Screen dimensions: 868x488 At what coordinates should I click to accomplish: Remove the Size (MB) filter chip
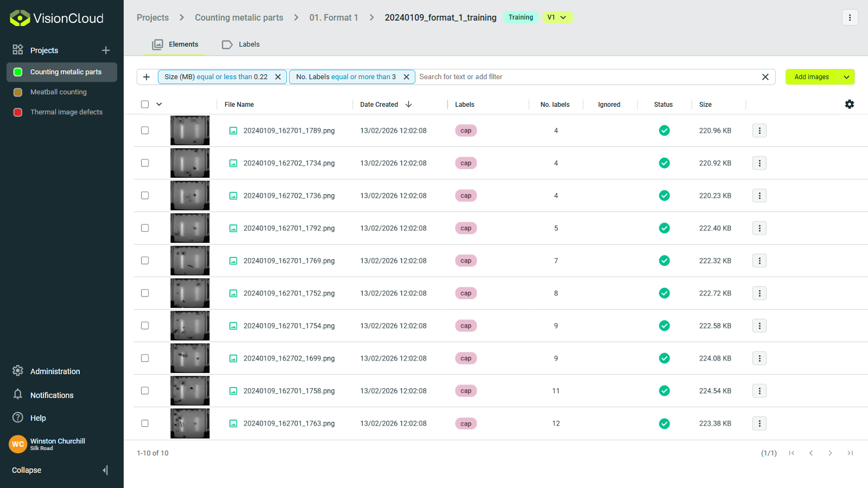pyautogui.click(x=278, y=77)
